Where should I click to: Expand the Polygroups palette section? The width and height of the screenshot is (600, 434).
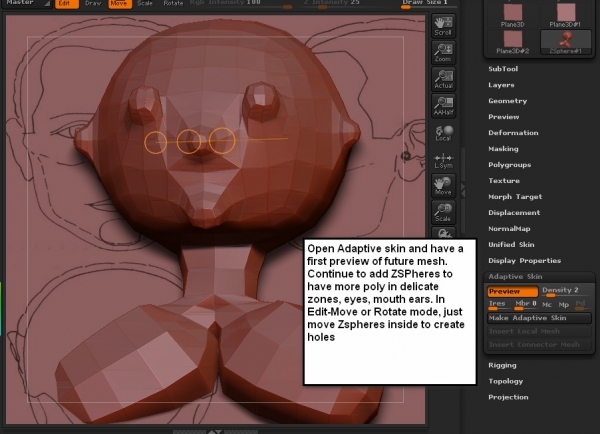click(509, 165)
